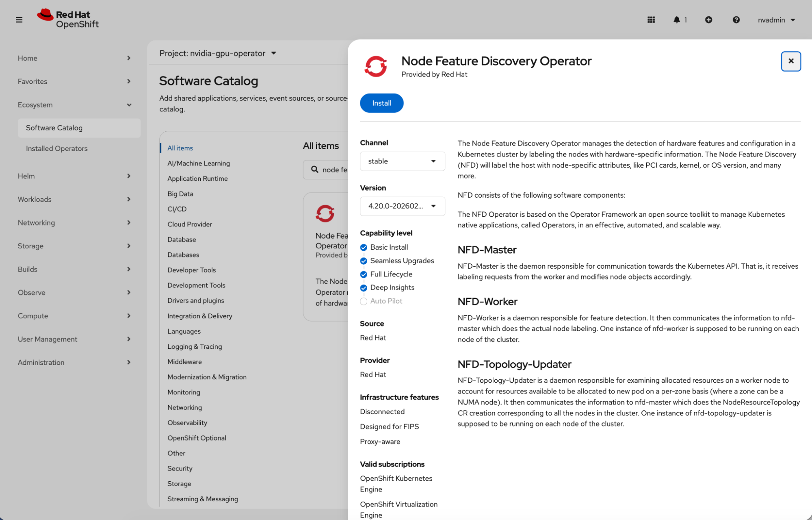Click the search magnifier icon in catalog
Screen dimensions: 812x520
[x=314, y=169]
